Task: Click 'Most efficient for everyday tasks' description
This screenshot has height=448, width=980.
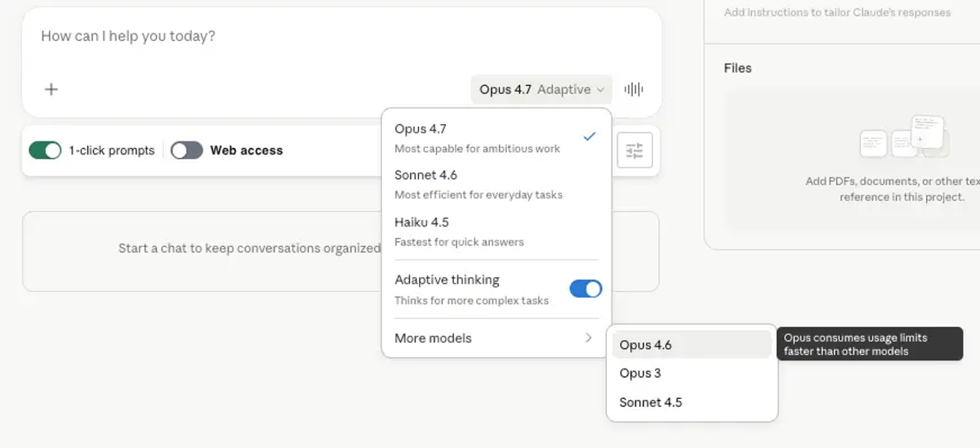Action: (x=479, y=195)
